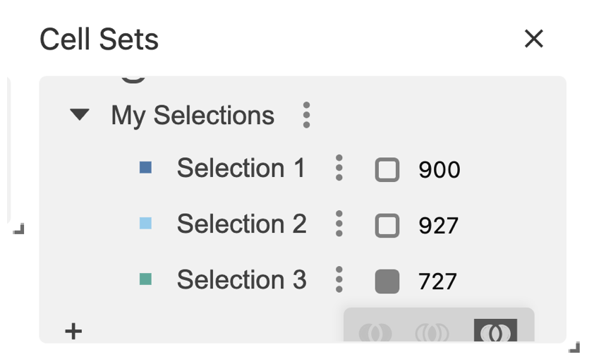
Task: Select the Selection 3 tree item
Action: coord(241,280)
